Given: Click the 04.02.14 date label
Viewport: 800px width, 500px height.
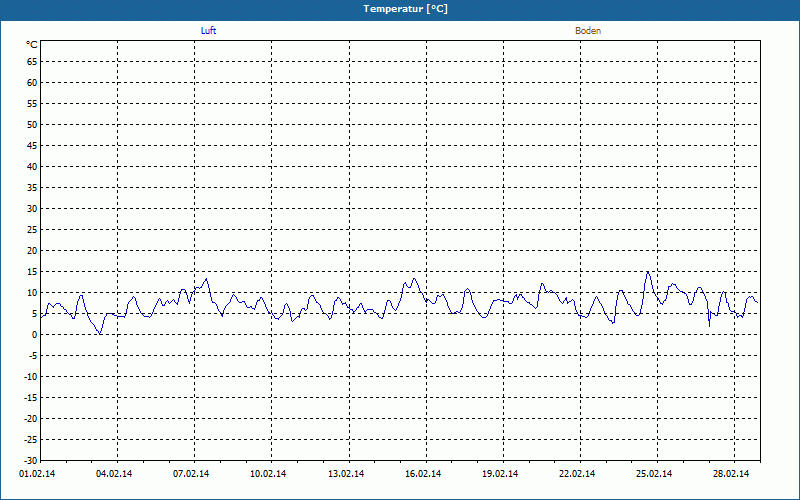Looking at the screenshot, I should click(114, 473).
